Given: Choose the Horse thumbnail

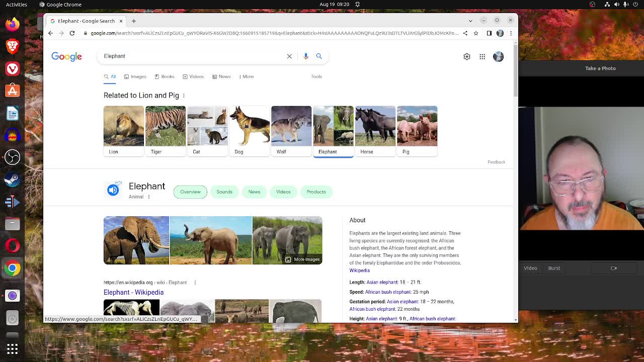Looking at the screenshot, I should [x=375, y=131].
